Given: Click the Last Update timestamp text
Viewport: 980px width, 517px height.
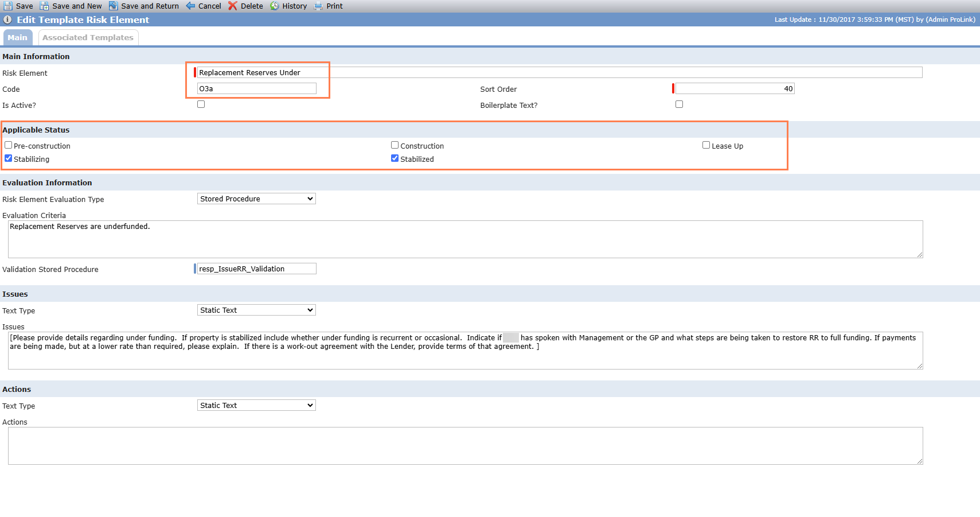Looking at the screenshot, I should [874, 20].
